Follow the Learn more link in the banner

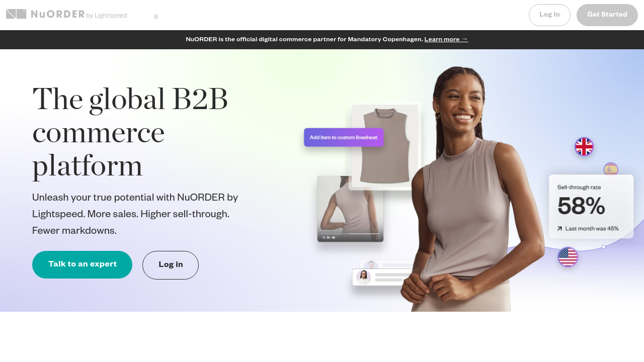tap(446, 39)
